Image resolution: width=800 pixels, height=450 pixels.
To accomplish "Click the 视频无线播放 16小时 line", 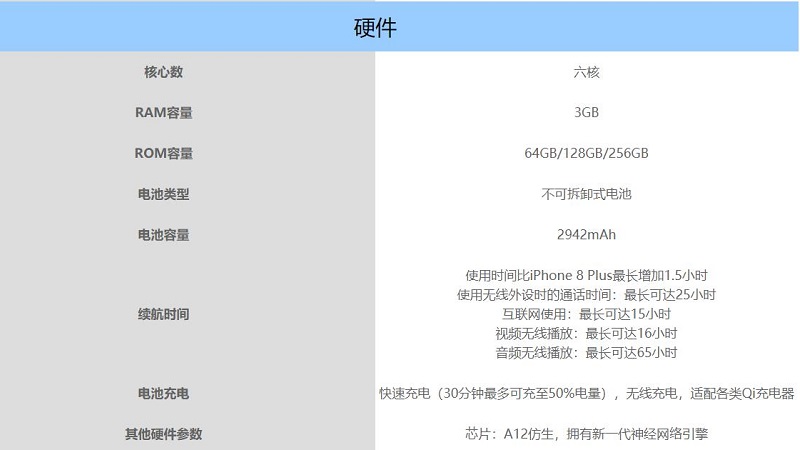I will click(x=586, y=334).
